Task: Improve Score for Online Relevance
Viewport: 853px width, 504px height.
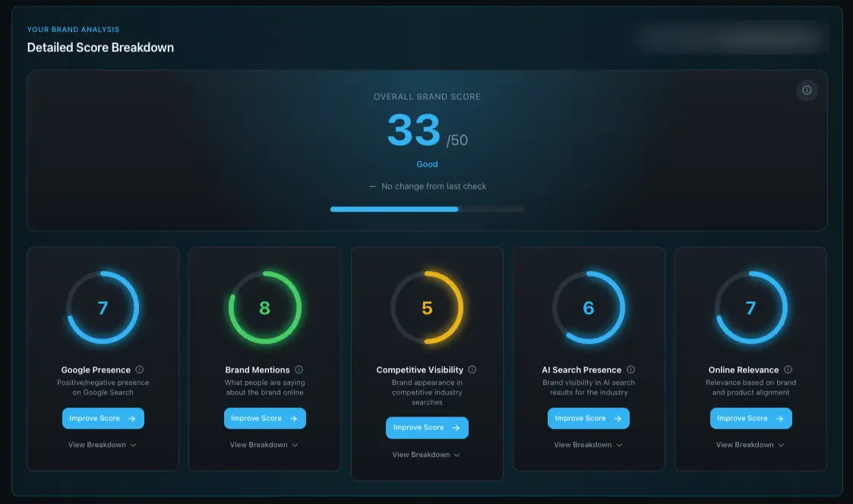Action: (x=750, y=418)
